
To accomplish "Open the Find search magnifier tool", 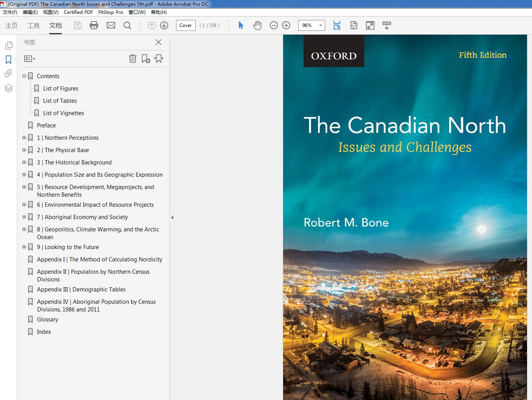I will [x=127, y=25].
